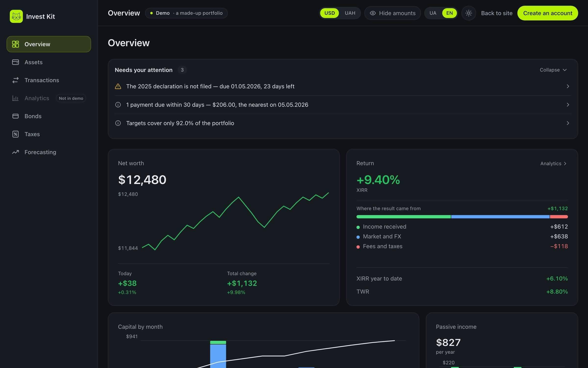
Task: Switch theme with the sun icon
Action: [x=469, y=13]
